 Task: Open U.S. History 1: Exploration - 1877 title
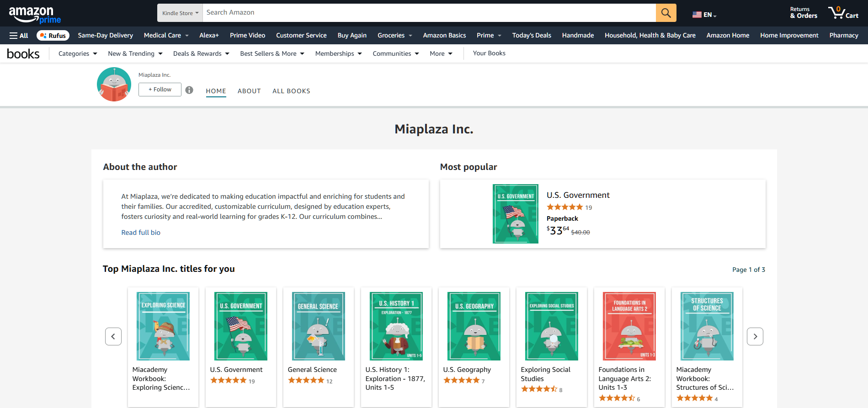tap(395, 378)
